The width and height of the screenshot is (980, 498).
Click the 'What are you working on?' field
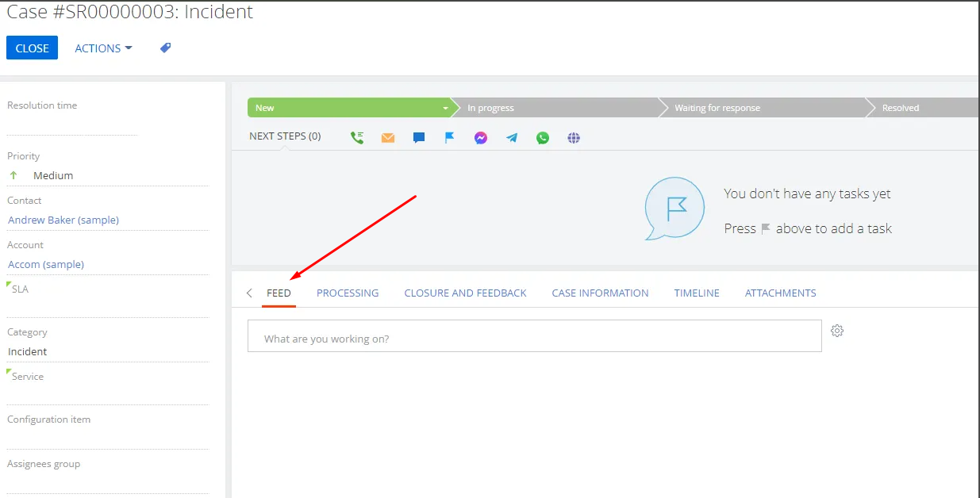(534, 339)
